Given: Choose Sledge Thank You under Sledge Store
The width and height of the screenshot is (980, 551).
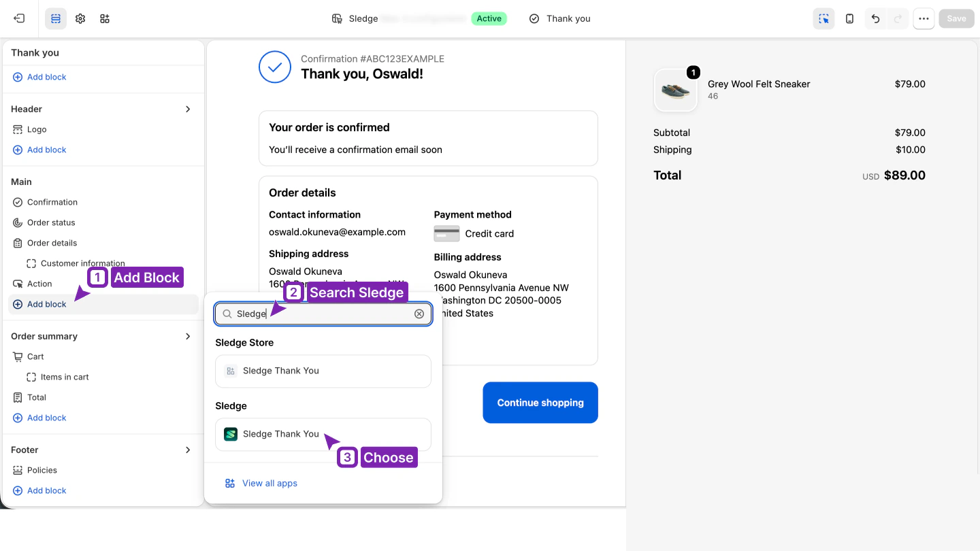Looking at the screenshot, I should click(x=323, y=371).
